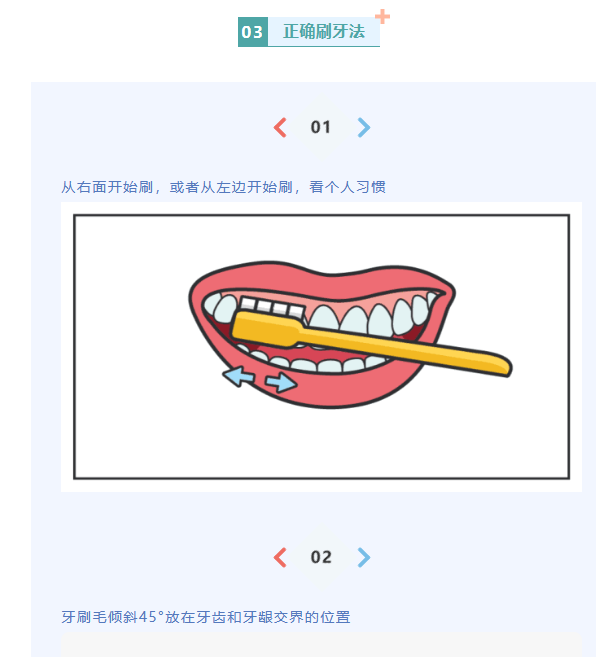Click the yellow toothbrush head on the teeth

pos(266,329)
